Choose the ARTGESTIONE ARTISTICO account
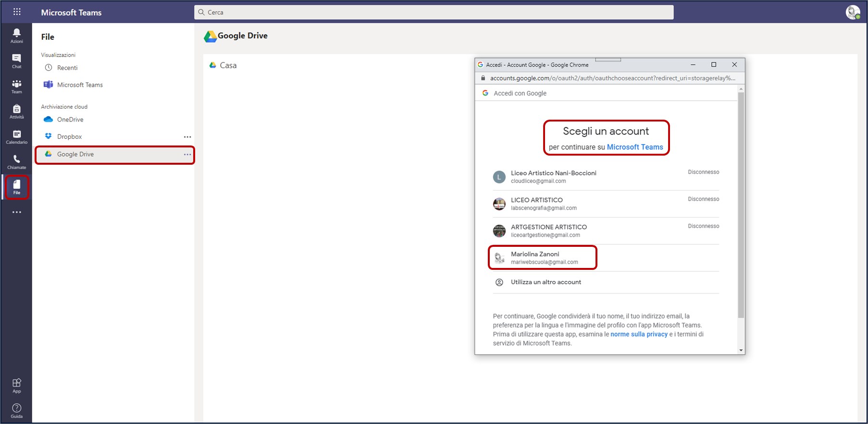The height and width of the screenshot is (424, 868). [606, 230]
